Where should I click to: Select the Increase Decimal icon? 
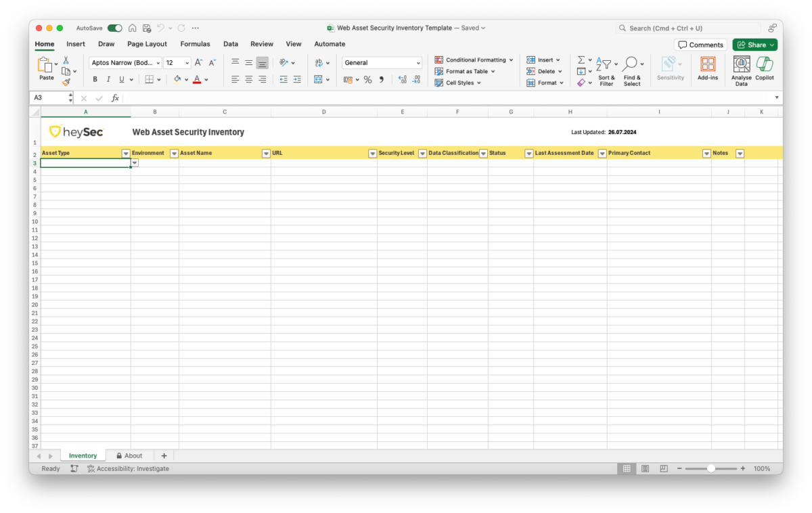[x=402, y=79]
